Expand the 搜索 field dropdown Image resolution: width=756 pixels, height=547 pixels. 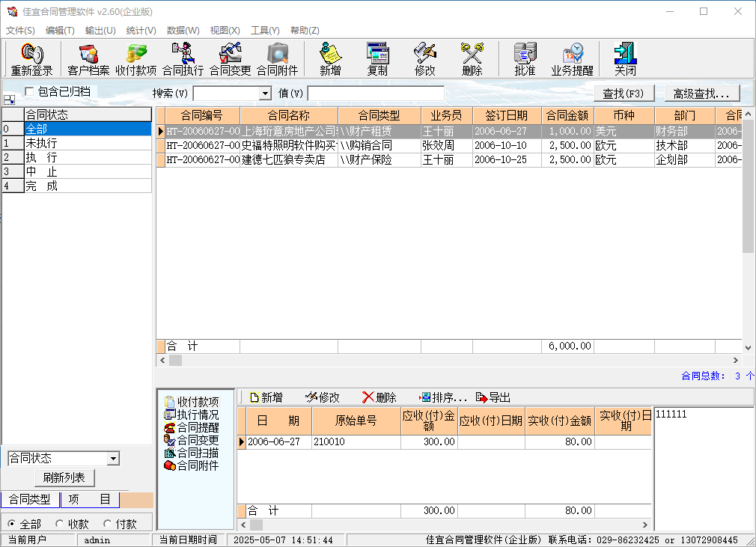[x=265, y=94]
